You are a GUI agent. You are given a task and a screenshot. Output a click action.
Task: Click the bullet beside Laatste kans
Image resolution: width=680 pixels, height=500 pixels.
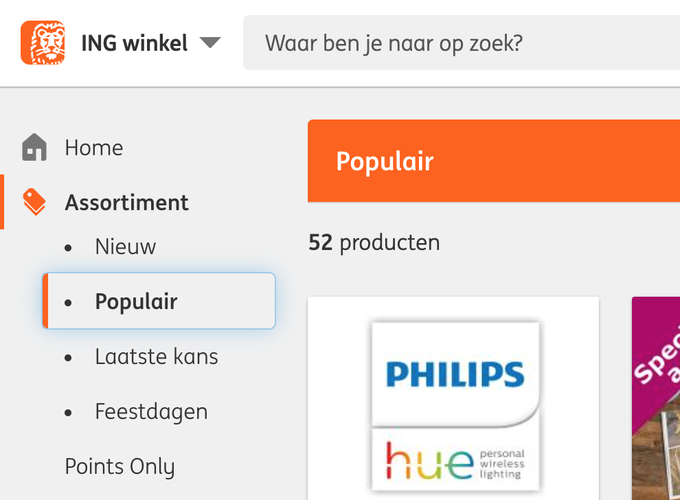click(68, 358)
